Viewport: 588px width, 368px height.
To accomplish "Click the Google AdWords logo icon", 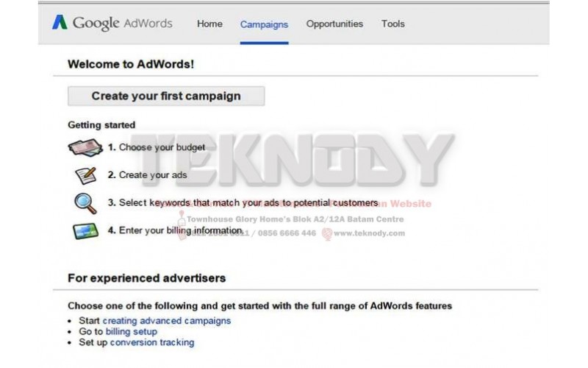I will pos(60,23).
